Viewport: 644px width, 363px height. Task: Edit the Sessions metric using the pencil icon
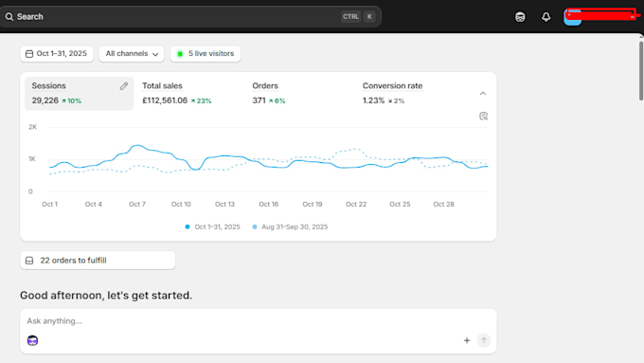pyautogui.click(x=124, y=86)
